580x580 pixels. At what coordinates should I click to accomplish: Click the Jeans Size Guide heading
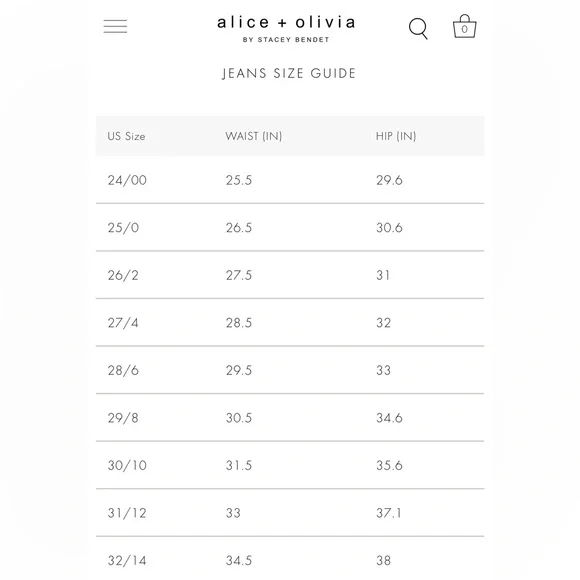(x=289, y=73)
